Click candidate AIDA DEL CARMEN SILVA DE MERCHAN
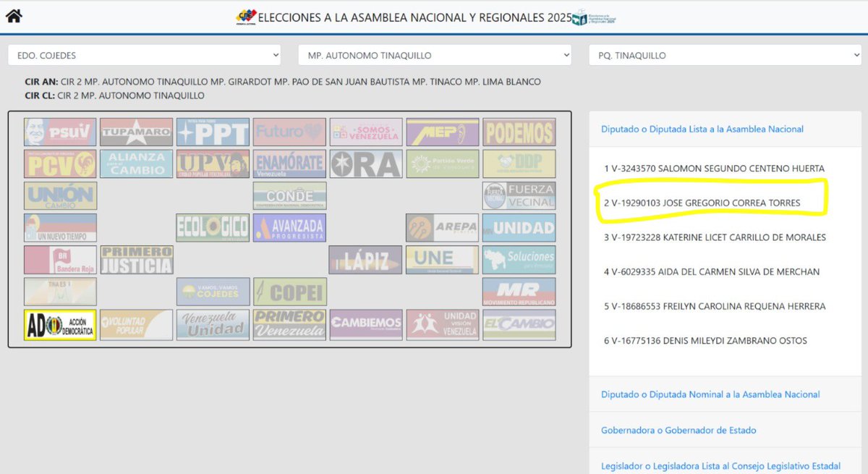Viewport: 868px width, 474px height. coord(711,271)
